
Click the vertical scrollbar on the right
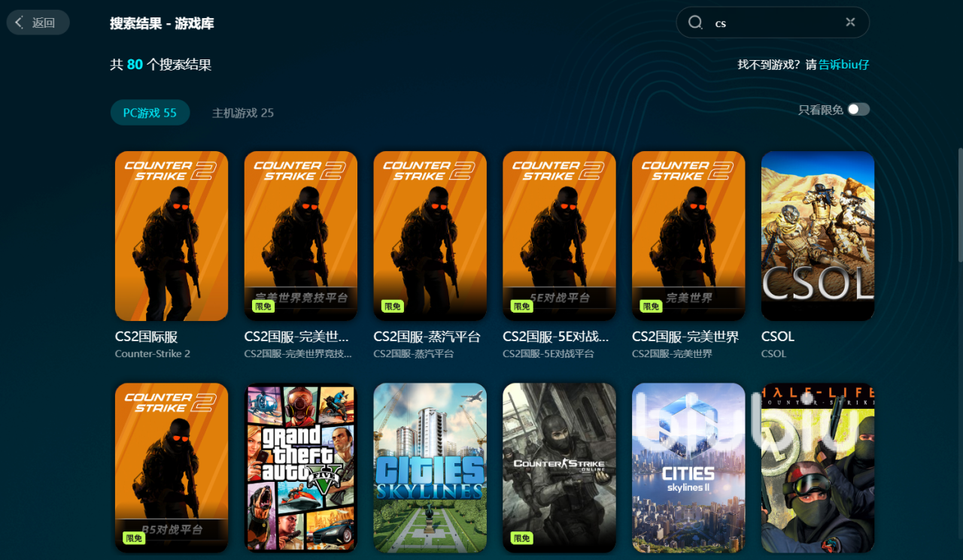(x=959, y=204)
